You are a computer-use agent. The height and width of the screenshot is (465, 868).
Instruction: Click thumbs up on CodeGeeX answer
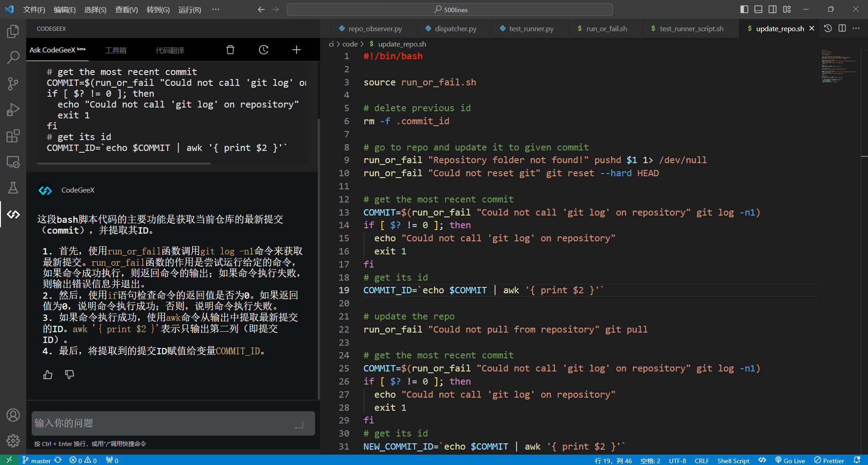tap(48, 375)
